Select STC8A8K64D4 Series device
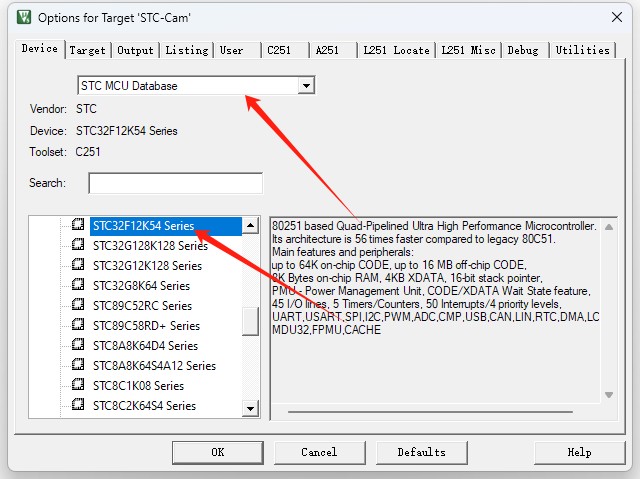Screen dimensions: 640x479 tap(145, 346)
